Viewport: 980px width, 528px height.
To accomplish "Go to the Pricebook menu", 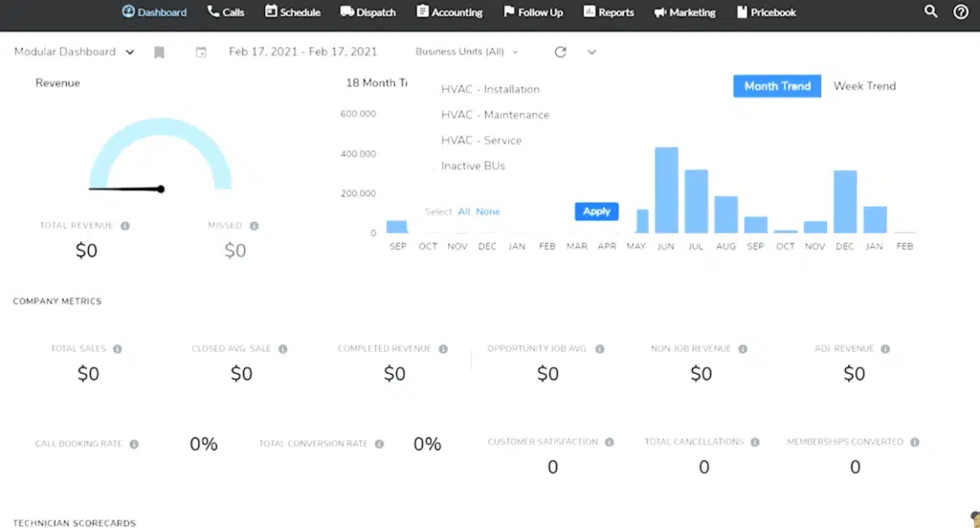I will coord(767,12).
